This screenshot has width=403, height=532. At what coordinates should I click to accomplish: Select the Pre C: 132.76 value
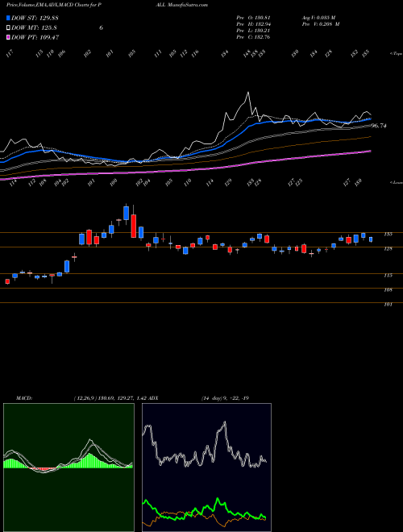tap(253, 37)
